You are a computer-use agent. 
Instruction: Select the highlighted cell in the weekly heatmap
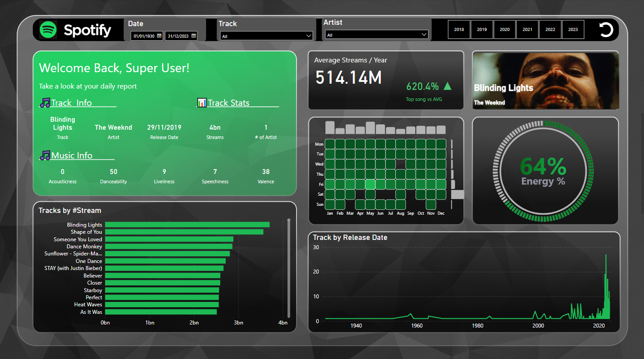coord(370,184)
